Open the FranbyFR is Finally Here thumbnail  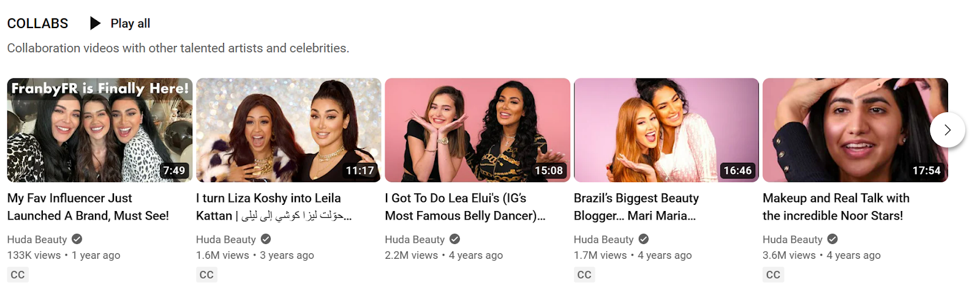tap(100, 130)
